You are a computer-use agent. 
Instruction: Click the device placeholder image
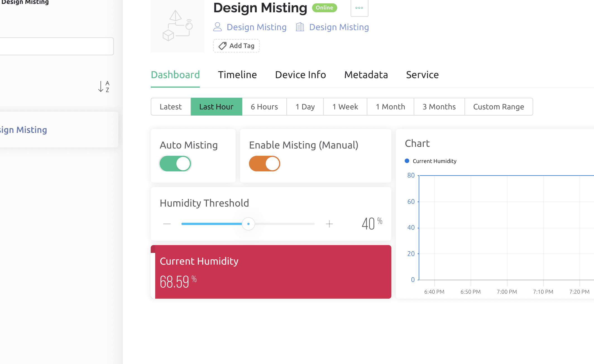pyautogui.click(x=177, y=27)
